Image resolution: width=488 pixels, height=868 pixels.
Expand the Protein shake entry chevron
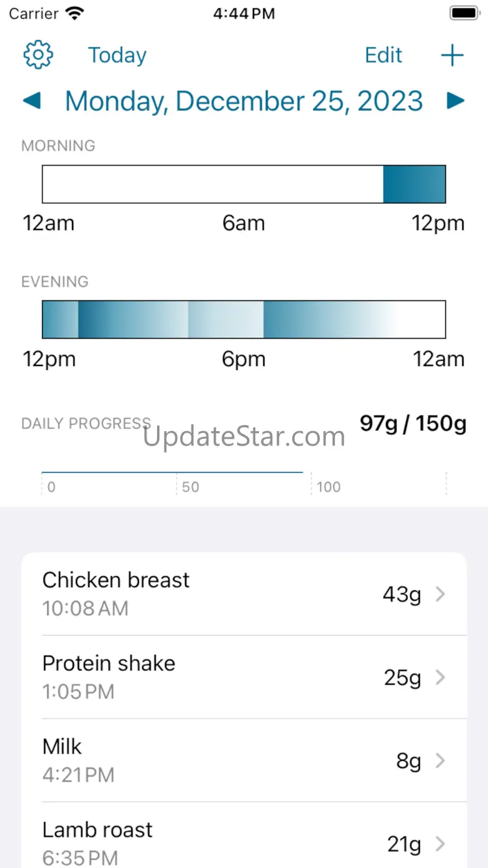(x=440, y=677)
